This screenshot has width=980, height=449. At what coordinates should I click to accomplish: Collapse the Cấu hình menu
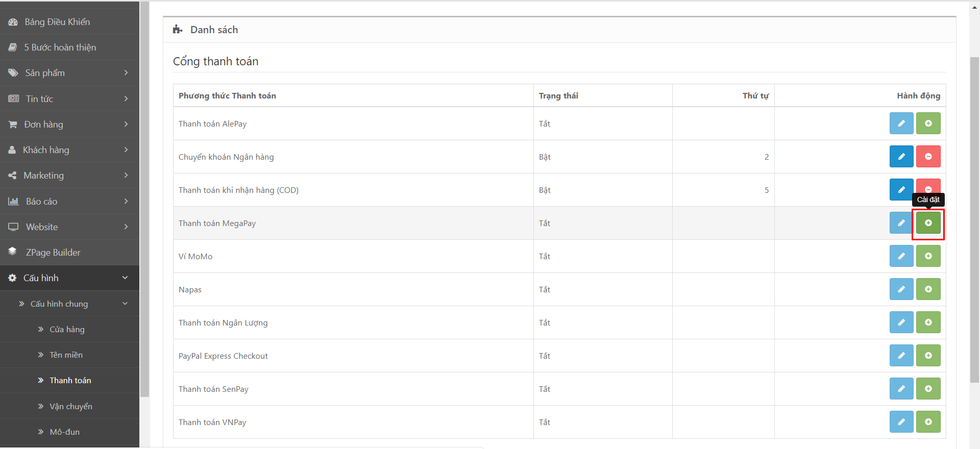point(69,278)
